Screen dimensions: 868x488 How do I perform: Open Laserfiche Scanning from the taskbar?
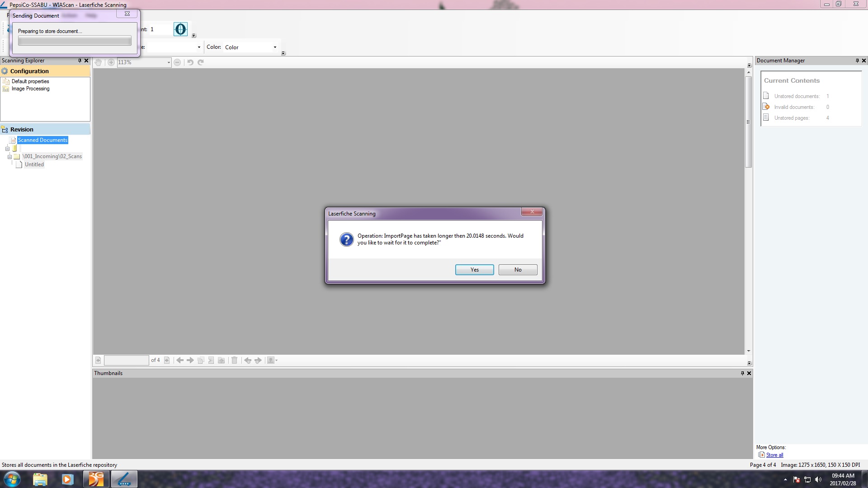[x=124, y=479]
